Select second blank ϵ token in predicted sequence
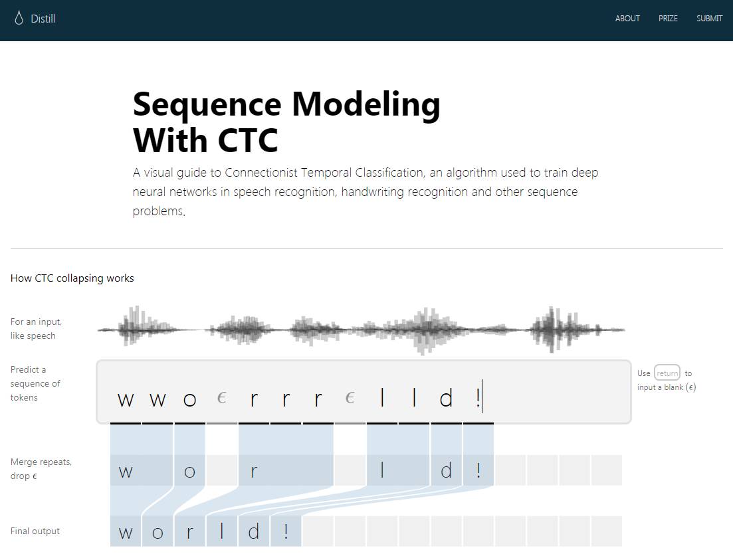The height and width of the screenshot is (560, 733). point(350,398)
